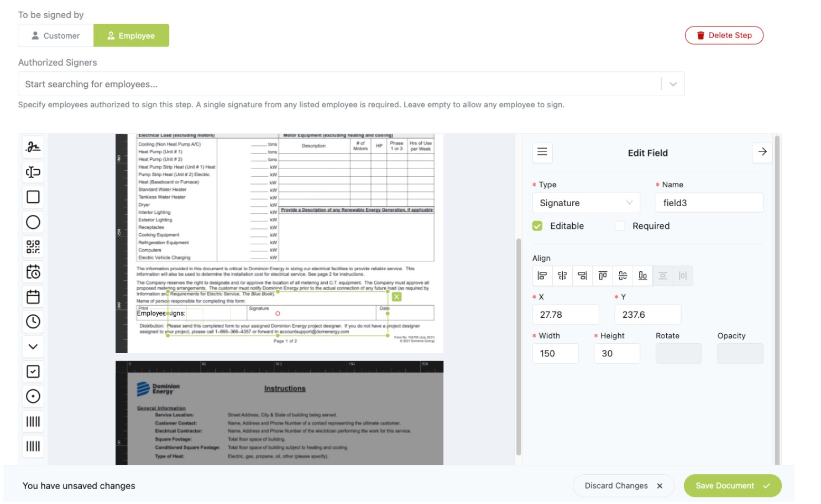This screenshot has height=504, width=821.
Task: Open the Type dropdown showing Signature
Action: [x=585, y=202]
